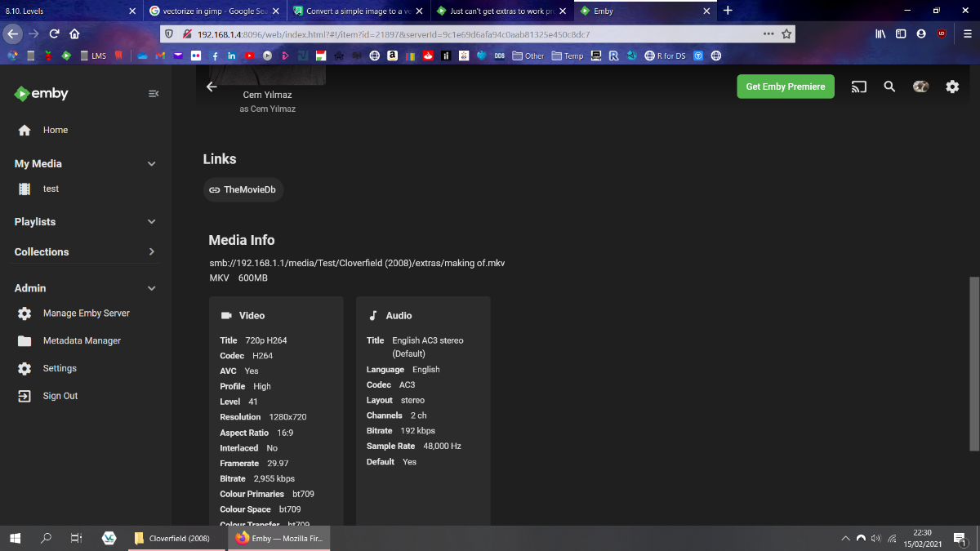980x551 pixels.
Task: Click the Emby logo in sidebar
Action: click(42, 94)
